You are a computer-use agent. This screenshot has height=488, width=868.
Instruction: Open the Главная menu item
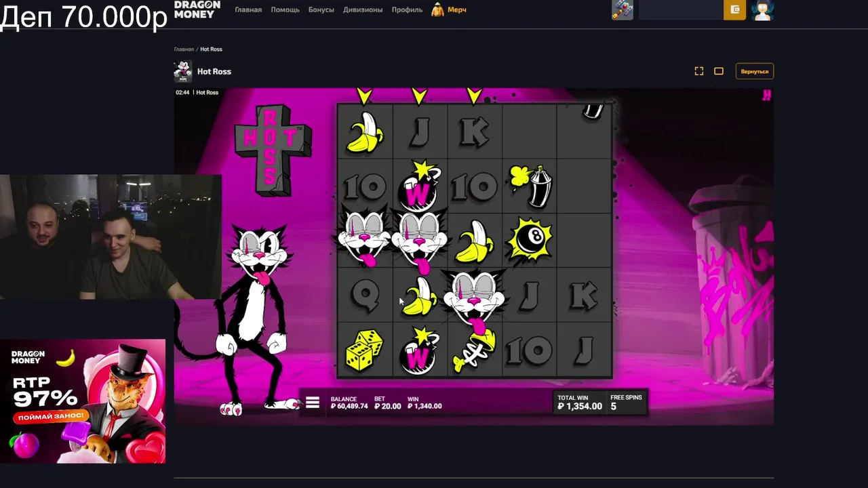point(248,10)
